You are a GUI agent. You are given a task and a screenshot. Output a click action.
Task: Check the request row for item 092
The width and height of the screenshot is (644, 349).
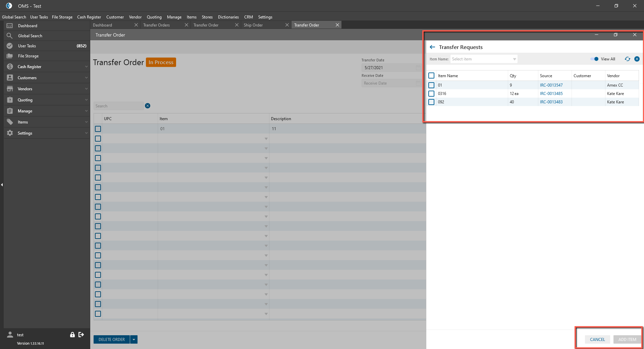431,102
